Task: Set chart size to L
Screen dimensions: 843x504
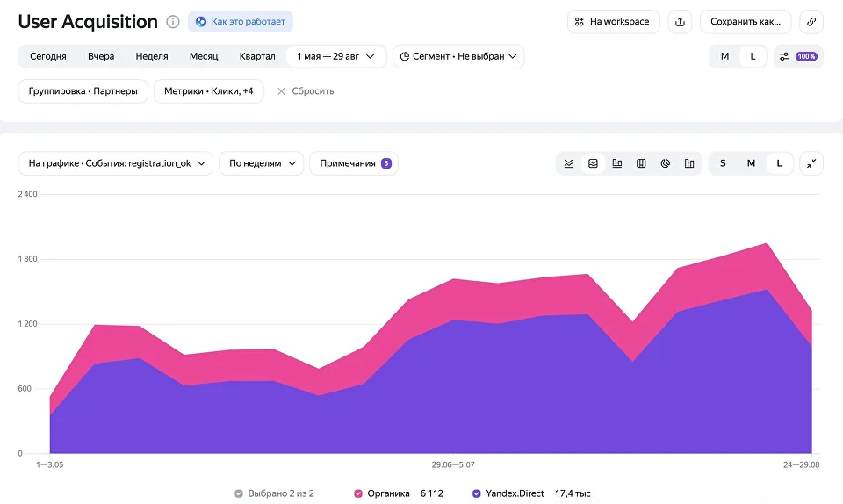Action: [779, 163]
